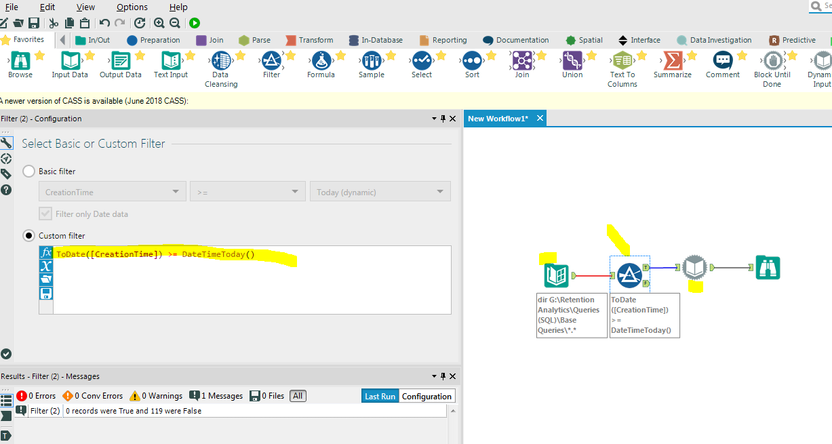Click the Save workflow icon

[x=34, y=23]
